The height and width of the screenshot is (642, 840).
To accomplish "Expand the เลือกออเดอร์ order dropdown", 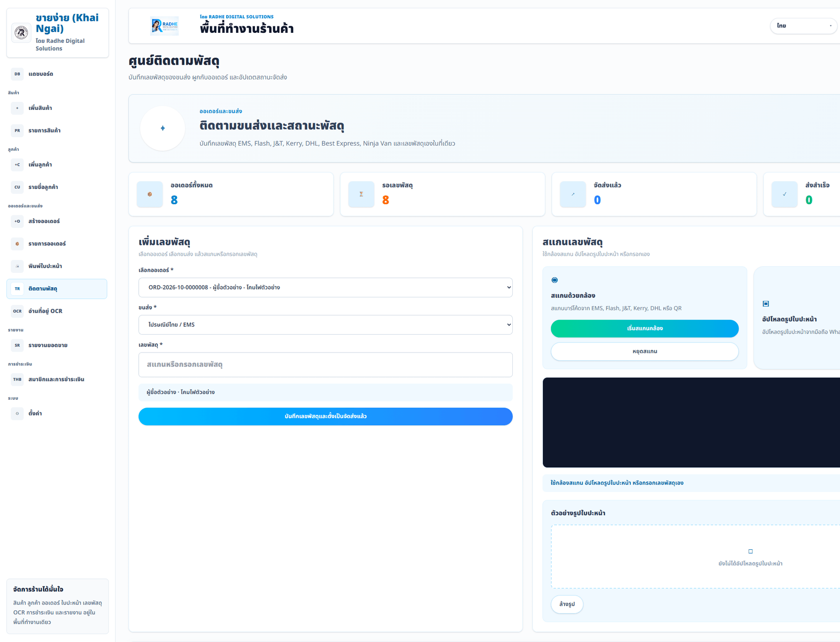I will click(325, 287).
